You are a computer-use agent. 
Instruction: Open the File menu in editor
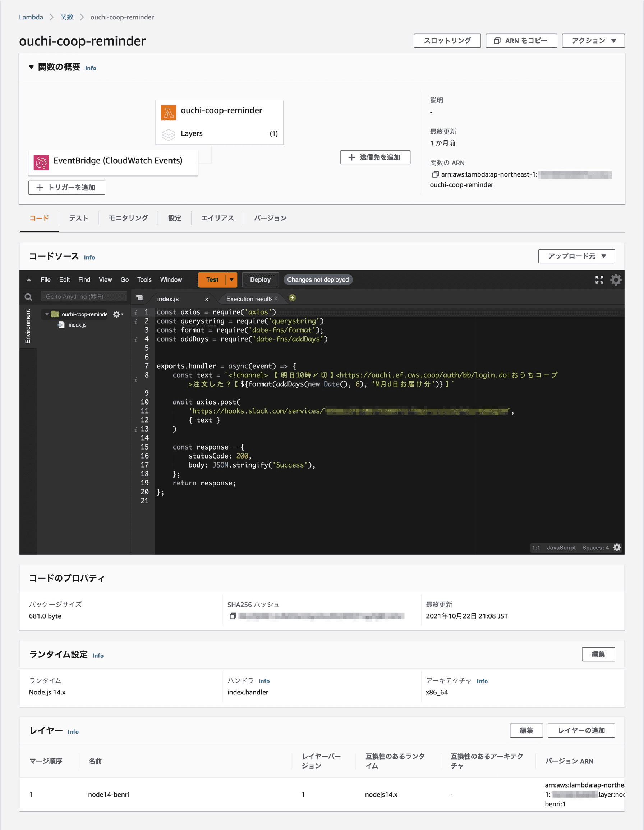[x=46, y=280]
